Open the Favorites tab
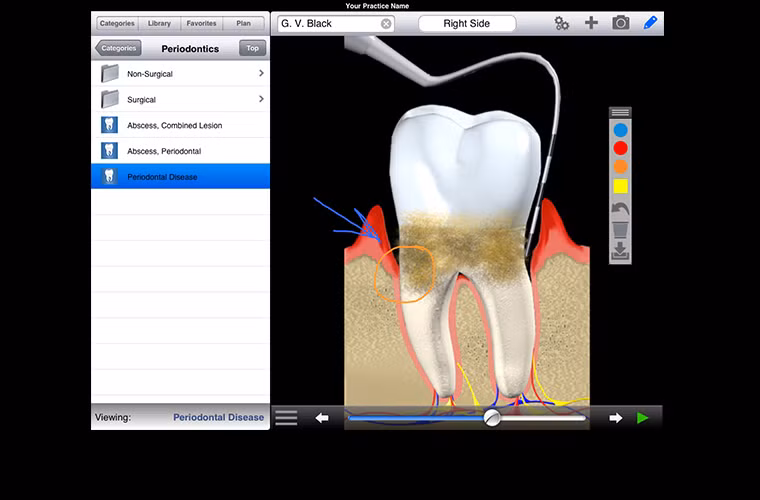The width and height of the screenshot is (760, 500). 201,23
